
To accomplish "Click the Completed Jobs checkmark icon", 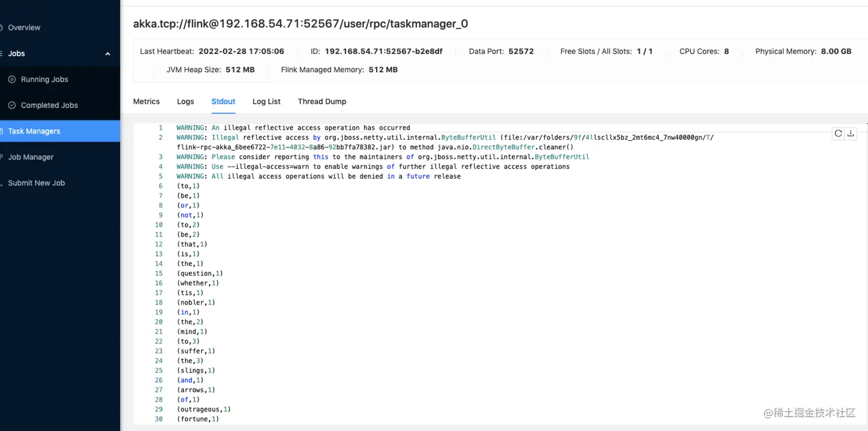I will [x=11, y=105].
